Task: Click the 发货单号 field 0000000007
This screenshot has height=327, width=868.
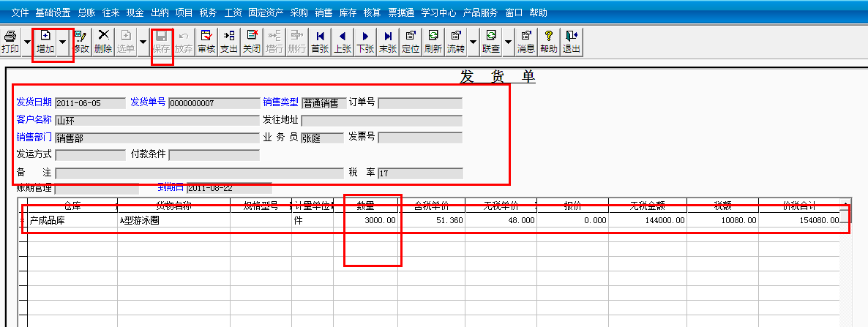Action: [x=214, y=103]
